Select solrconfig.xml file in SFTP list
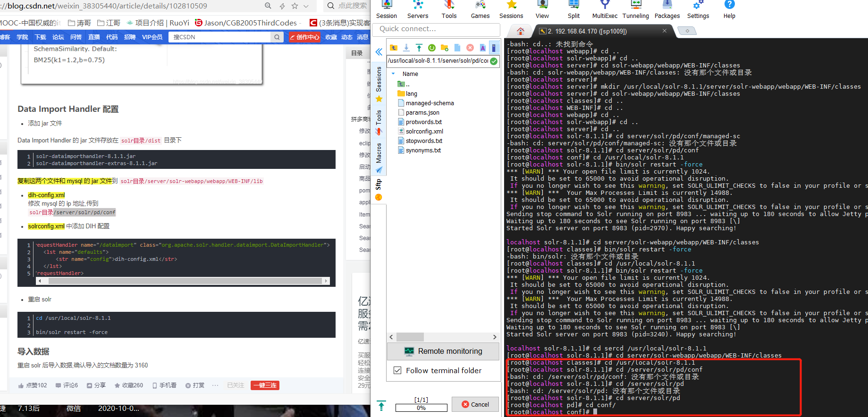Image resolution: width=868 pixels, height=417 pixels. point(421,131)
